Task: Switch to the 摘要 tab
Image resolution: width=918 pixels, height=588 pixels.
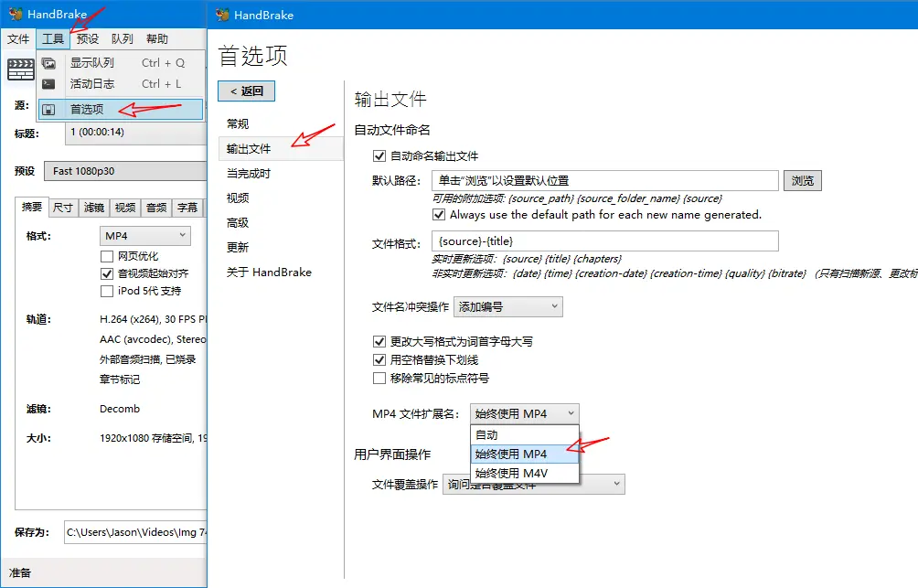Action: 32,207
